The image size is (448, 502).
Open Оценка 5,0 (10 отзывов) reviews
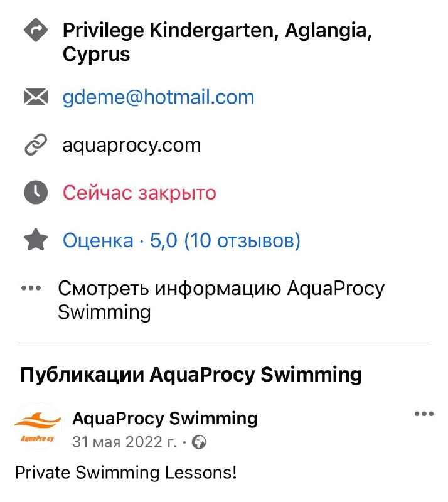(181, 240)
